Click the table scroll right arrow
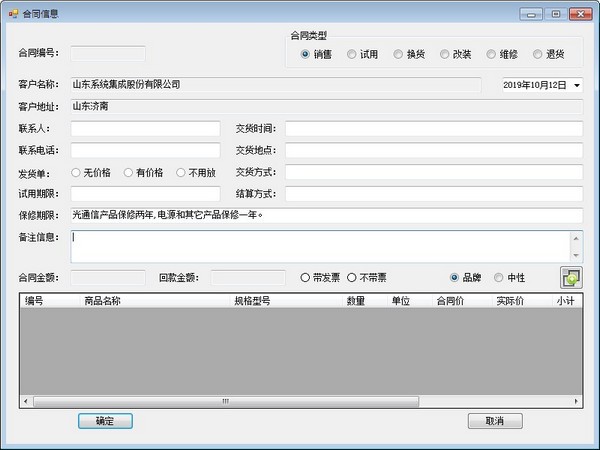Viewport: 600px width, 450px height. point(576,401)
